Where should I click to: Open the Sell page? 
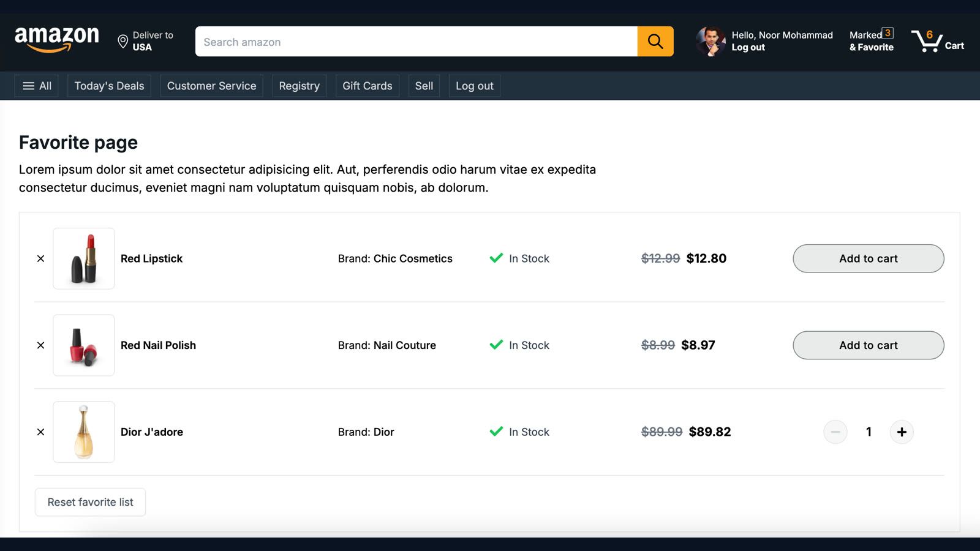pos(424,86)
